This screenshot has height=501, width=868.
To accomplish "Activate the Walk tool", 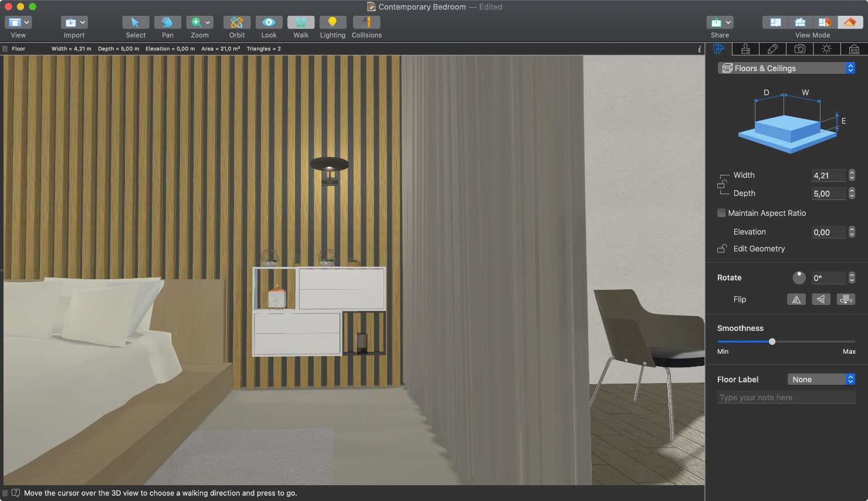I will click(x=300, y=23).
